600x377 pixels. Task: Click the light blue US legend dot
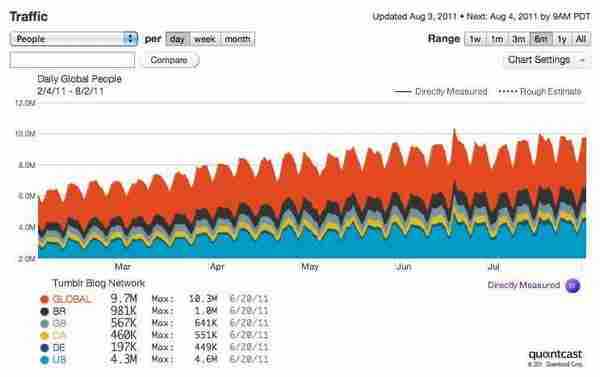tap(44, 360)
